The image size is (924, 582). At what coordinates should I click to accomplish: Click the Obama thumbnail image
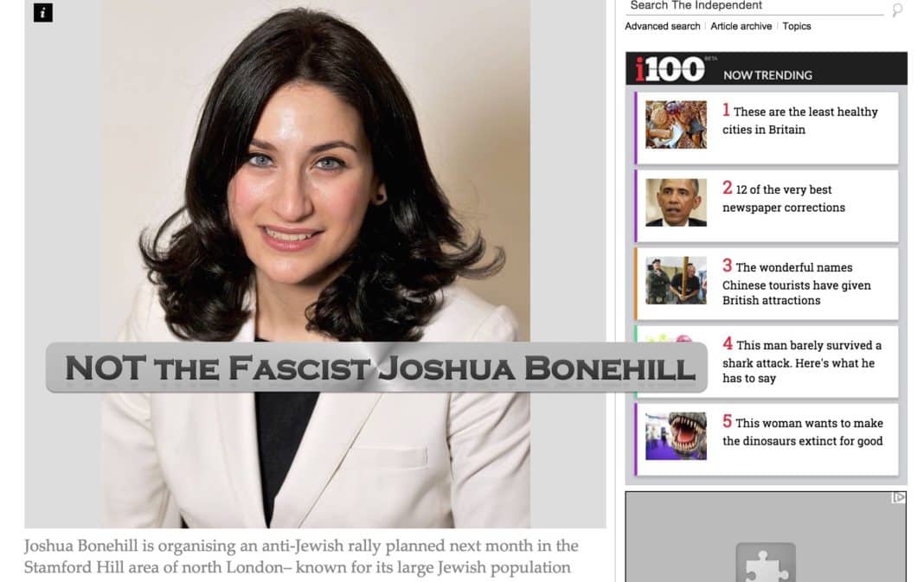point(676,202)
